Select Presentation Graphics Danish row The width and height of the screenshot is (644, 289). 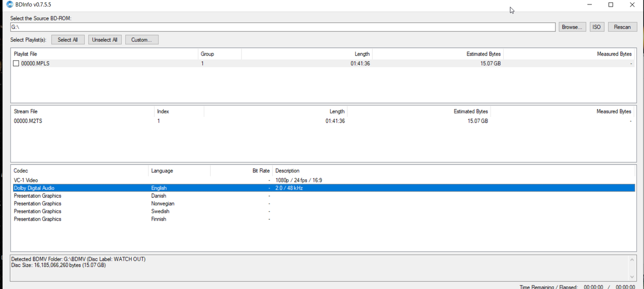323,196
